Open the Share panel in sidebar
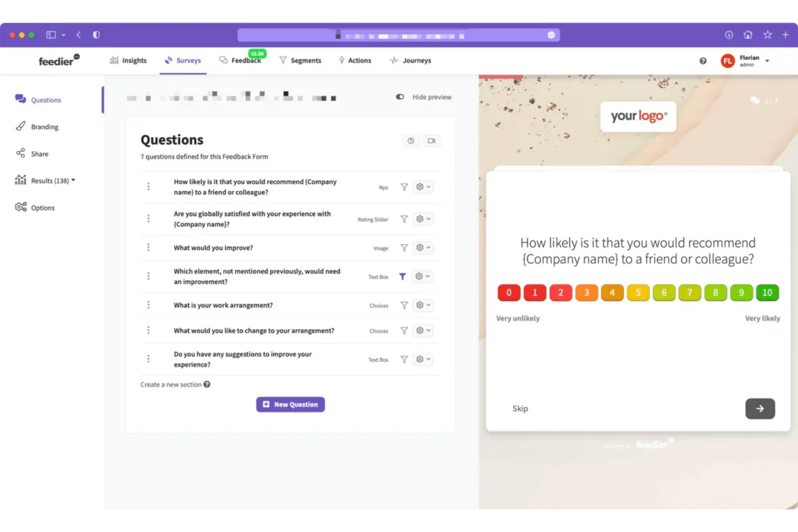 [39, 154]
